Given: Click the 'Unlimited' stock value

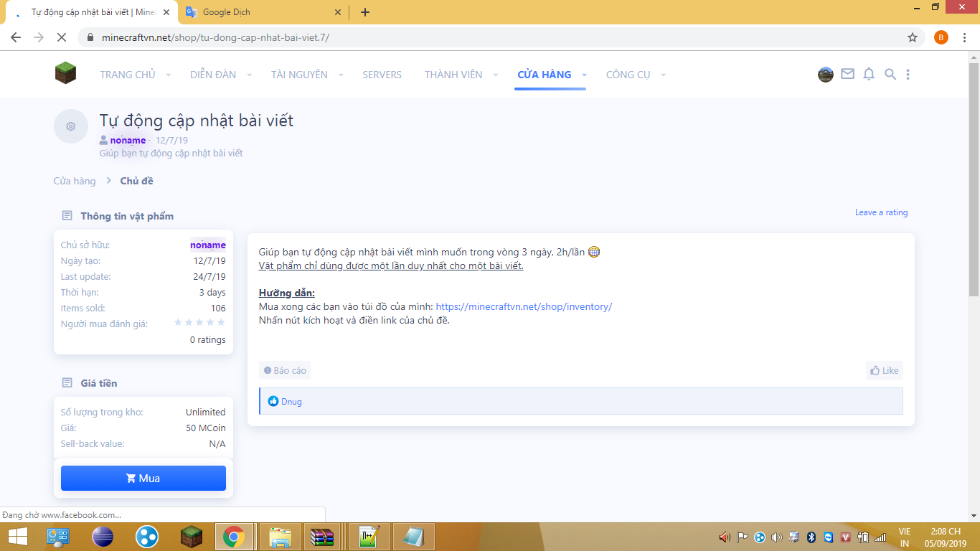Looking at the screenshot, I should tap(206, 413).
